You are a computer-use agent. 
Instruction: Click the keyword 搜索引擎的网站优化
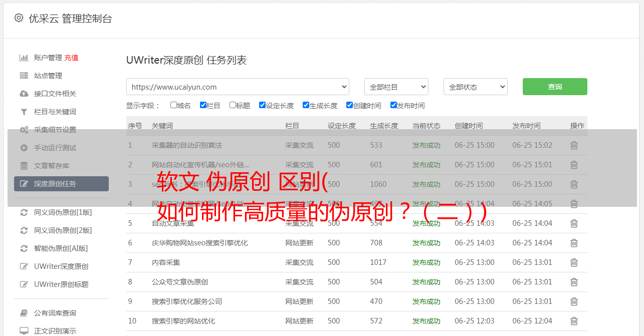[x=183, y=321]
